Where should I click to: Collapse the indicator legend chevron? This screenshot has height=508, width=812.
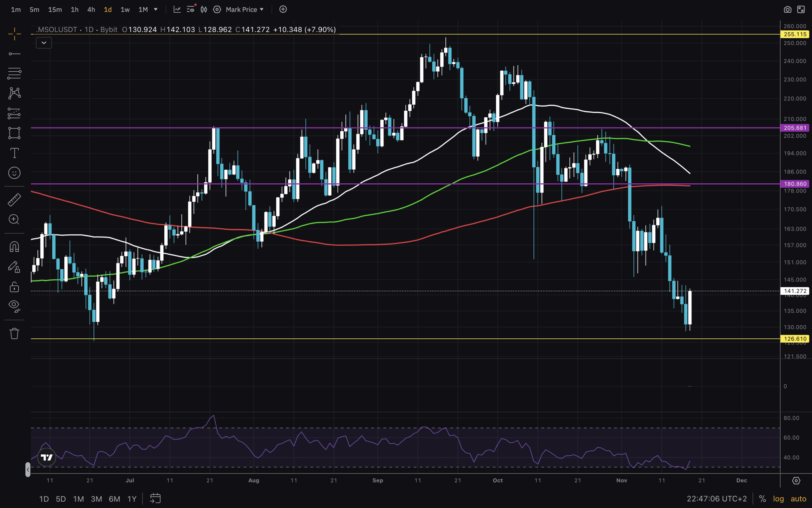[x=44, y=43]
